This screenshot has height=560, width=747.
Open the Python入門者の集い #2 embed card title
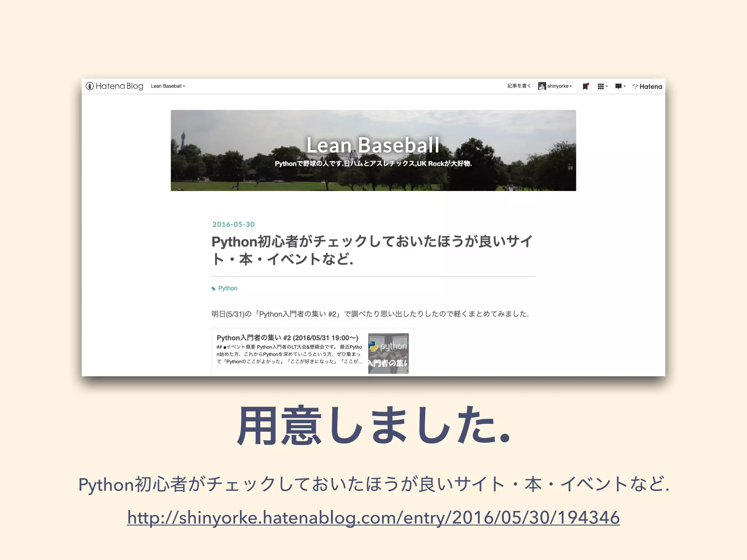tap(287, 338)
